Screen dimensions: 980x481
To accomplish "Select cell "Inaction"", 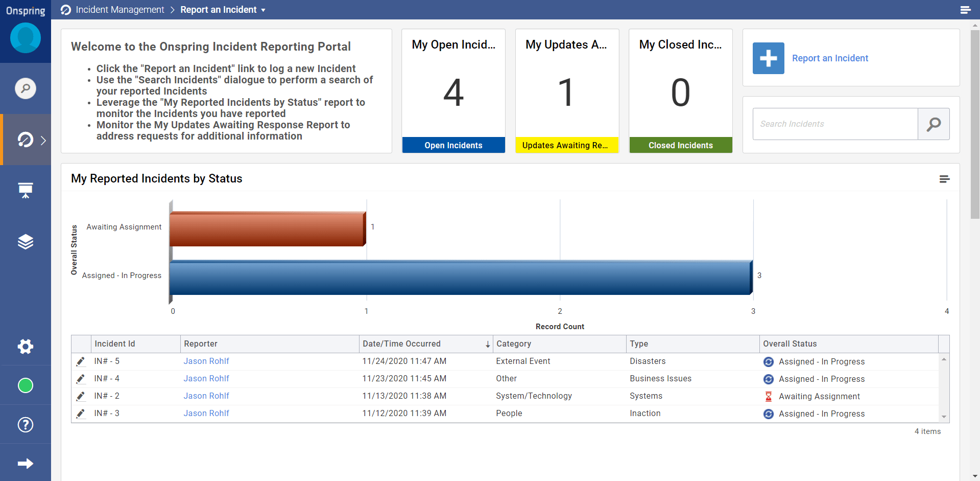I will coord(693,414).
